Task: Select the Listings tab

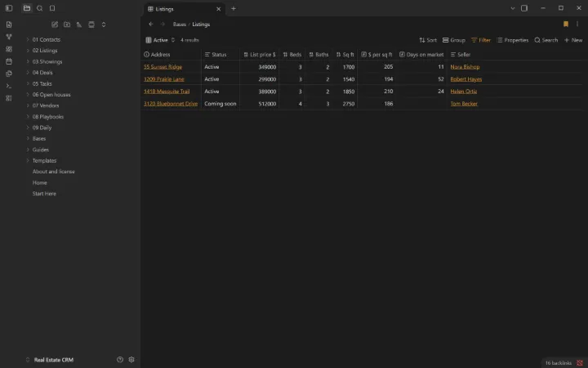Action: (184, 9)
